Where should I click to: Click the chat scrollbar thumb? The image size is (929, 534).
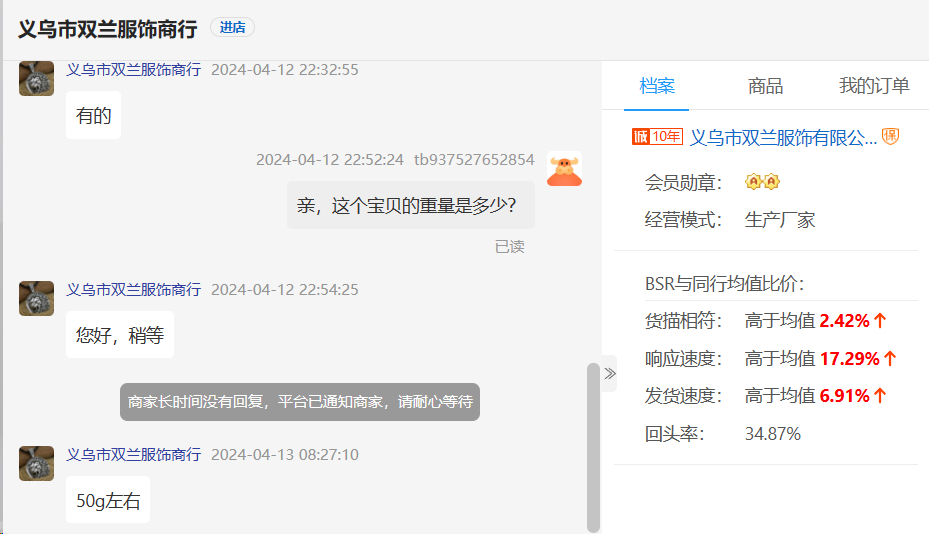[593, 447]
